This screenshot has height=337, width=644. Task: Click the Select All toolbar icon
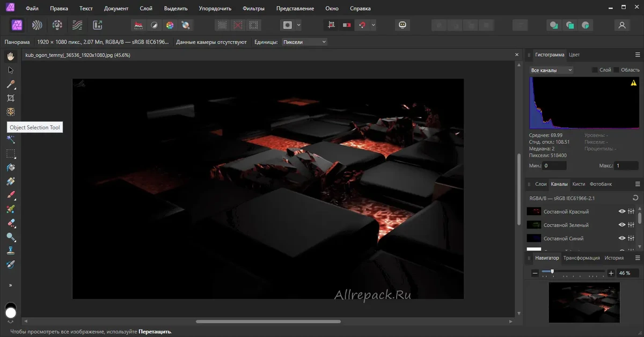pos(222,25)
